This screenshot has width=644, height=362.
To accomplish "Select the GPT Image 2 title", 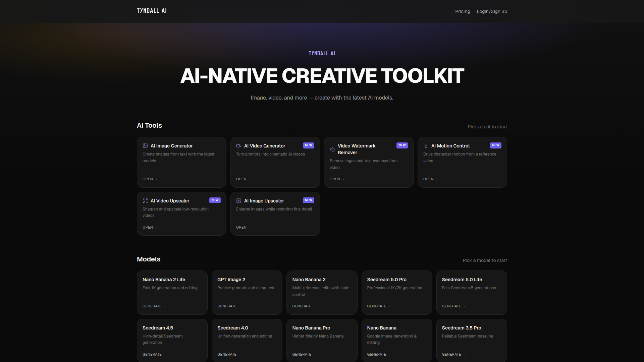I will coord(231,280).
